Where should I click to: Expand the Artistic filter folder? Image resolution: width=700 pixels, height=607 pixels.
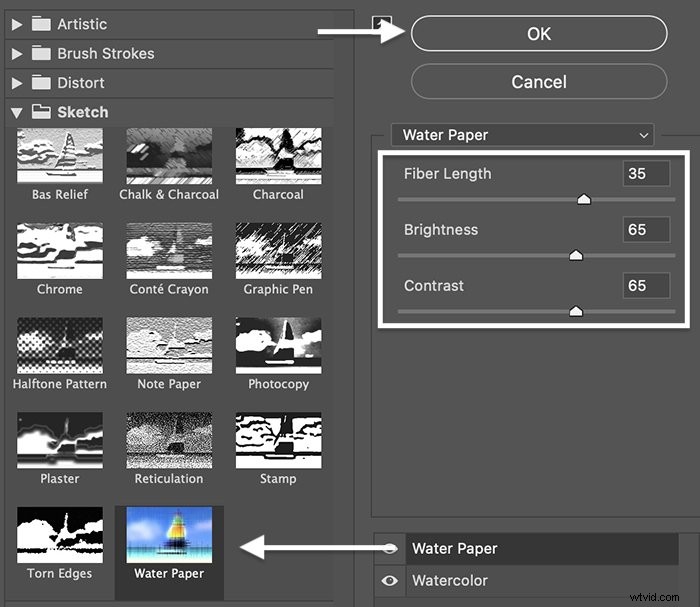17,24
